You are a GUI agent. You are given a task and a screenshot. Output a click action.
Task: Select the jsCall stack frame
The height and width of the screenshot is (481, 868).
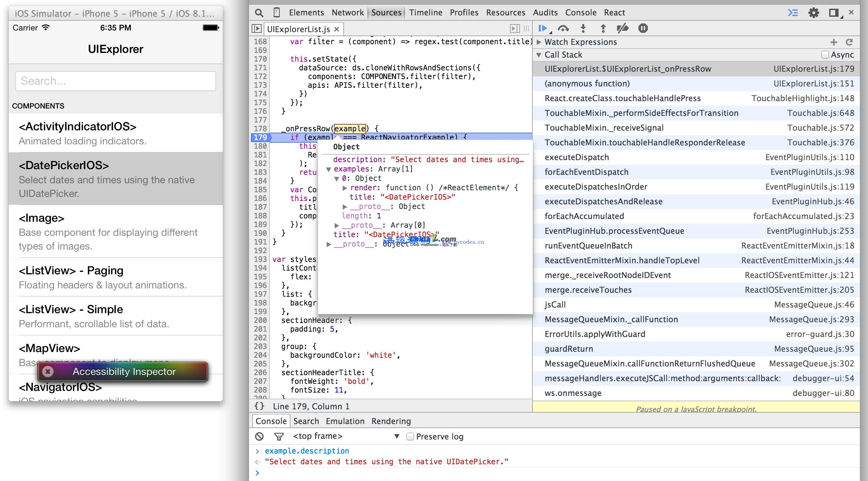pos(696,305)
